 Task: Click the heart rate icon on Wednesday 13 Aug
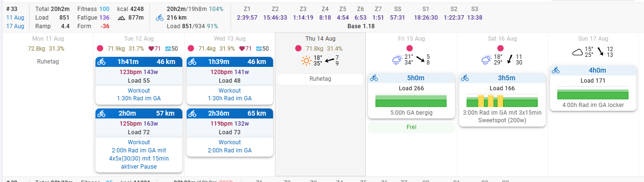point(242,48)
